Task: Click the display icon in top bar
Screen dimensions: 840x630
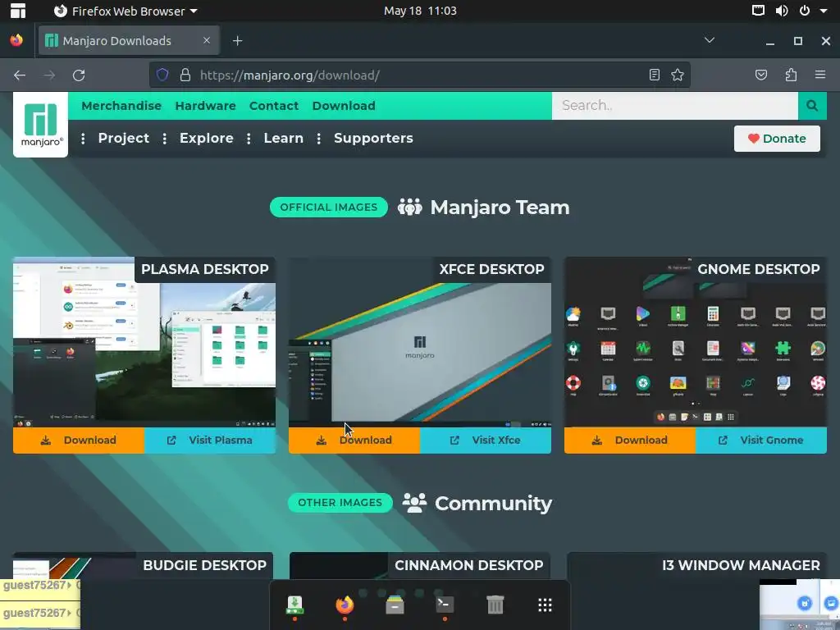Action: (758, 11)
